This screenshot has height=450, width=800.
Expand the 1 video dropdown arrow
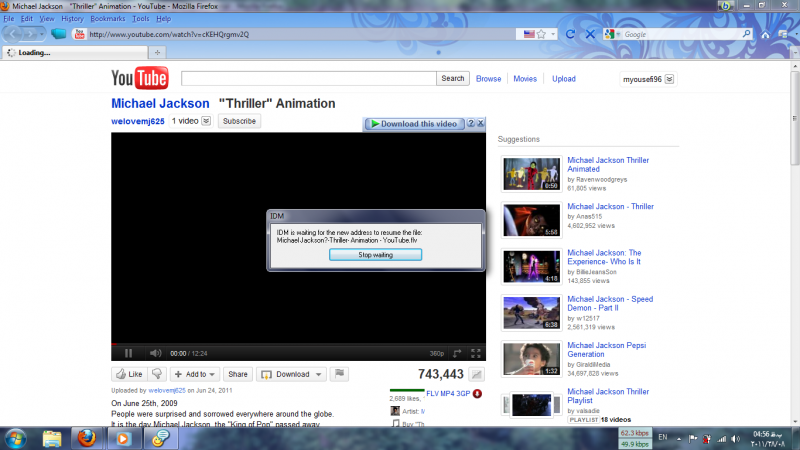click(x=206, y=121)
